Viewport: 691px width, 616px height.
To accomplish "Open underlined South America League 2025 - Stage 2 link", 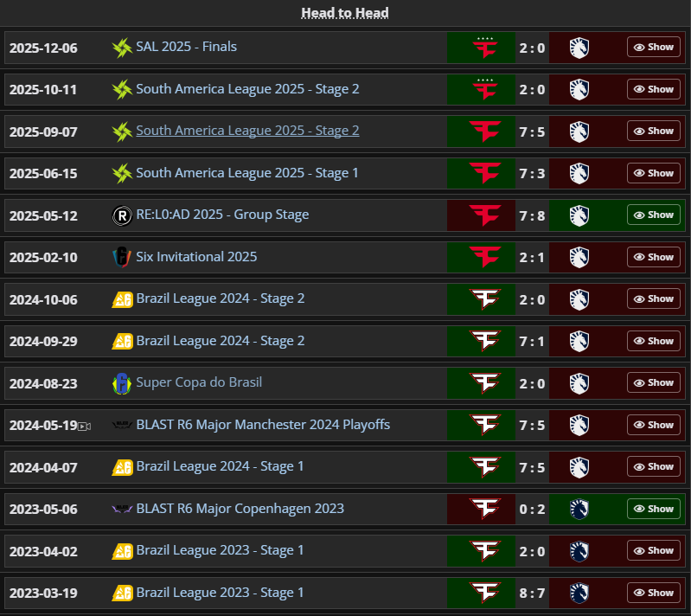I will pyautogui.click(x=247, y=131).
